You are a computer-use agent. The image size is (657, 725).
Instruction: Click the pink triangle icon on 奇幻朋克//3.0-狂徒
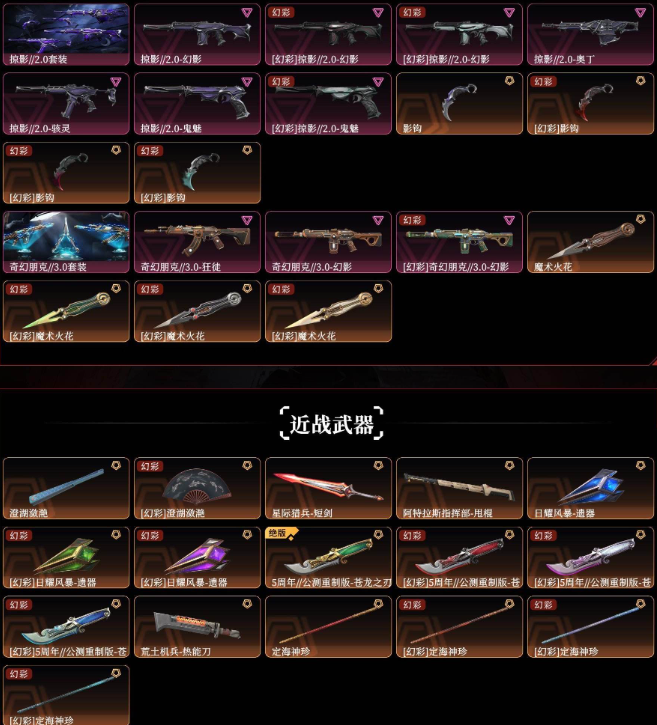(x=247, y=220)
